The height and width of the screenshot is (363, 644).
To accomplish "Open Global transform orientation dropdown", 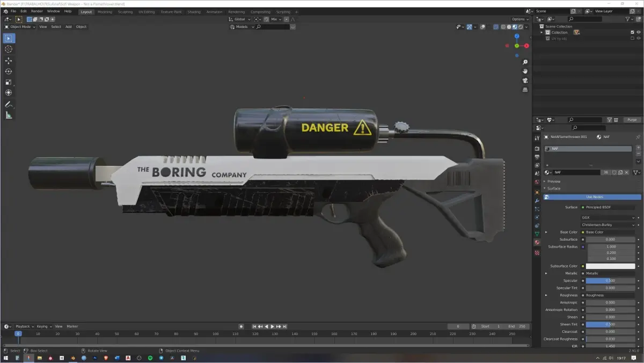I will pos(238,19).
